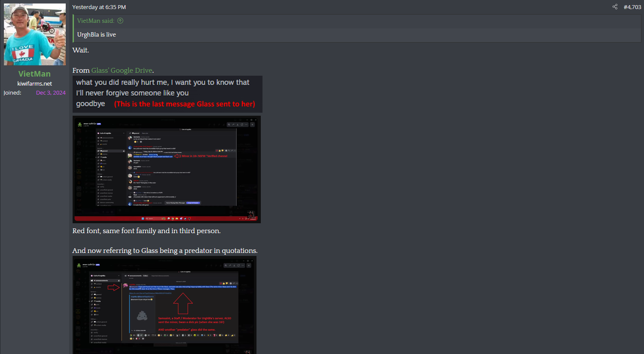Click the 'kiwifarms.net' user title text
This screenshot has height=354, width=644.
pyautogui.click(x=35, y=83)
